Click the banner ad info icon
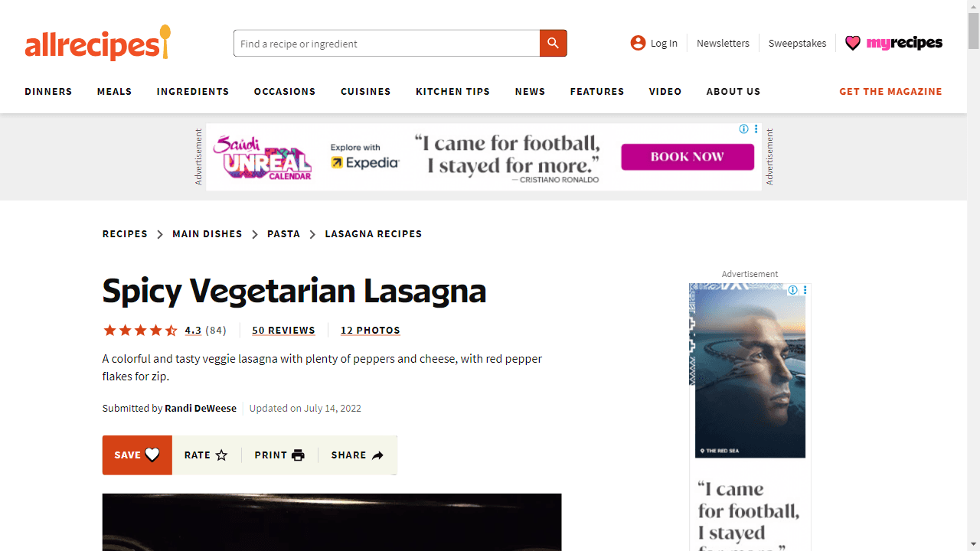The width and height of the screenshot is (980, 551). [x=743, y=129]
